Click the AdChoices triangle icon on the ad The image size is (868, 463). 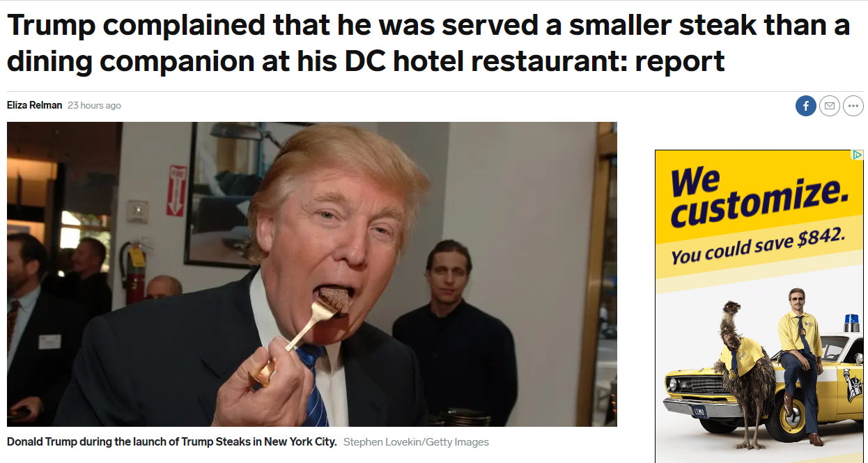pyautogui.click(x=858, y=155)
